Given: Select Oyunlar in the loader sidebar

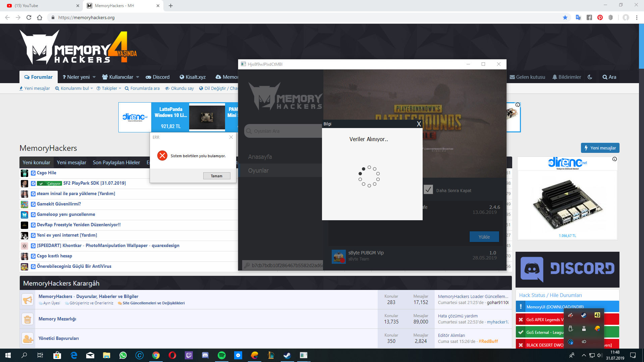Looking at the screenshot, I should click(x=280, y=171).
